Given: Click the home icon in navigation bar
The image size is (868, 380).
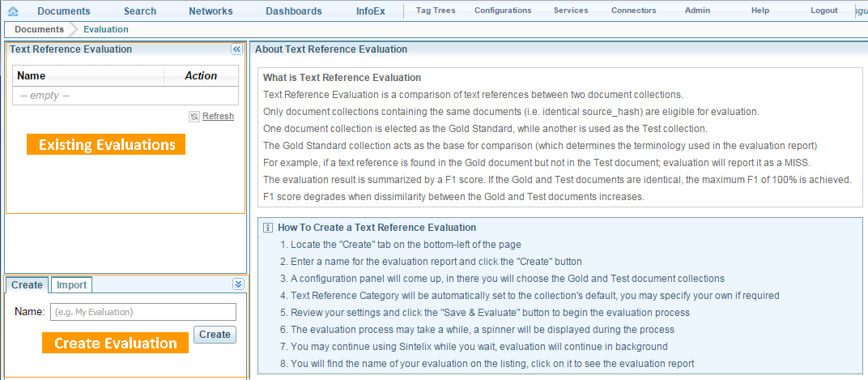Looking at the screenshot, I should pyautogui.click(x=13, y=11).
